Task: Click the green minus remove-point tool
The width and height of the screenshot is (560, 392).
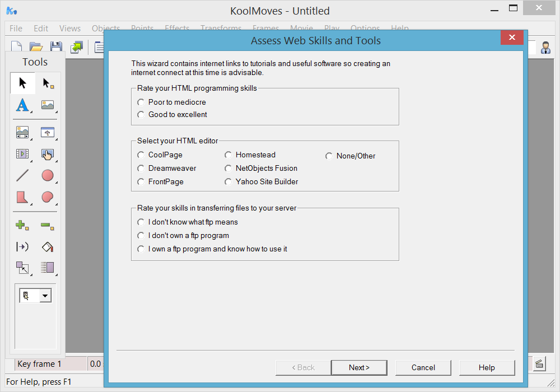Action: [48, 225]
